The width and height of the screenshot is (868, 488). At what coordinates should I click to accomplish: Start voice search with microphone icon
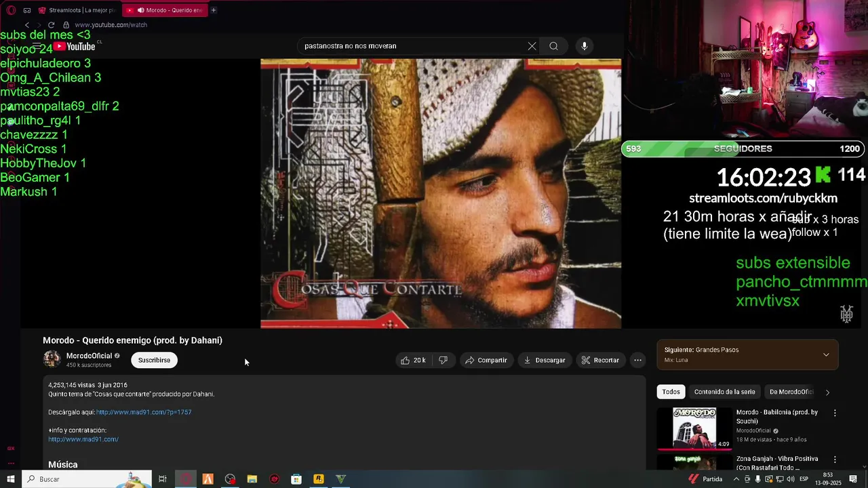[585, 46]
